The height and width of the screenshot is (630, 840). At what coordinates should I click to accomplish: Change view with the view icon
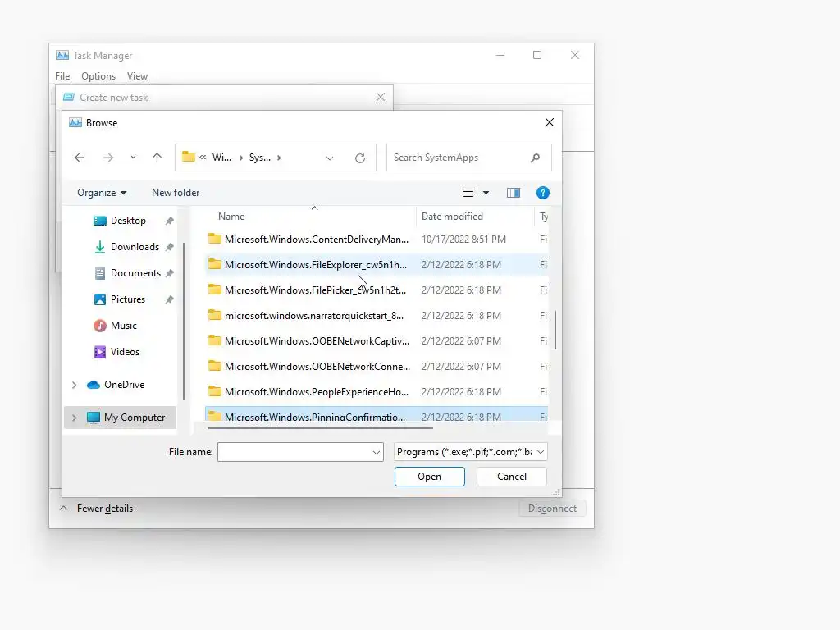pos(468,193)
